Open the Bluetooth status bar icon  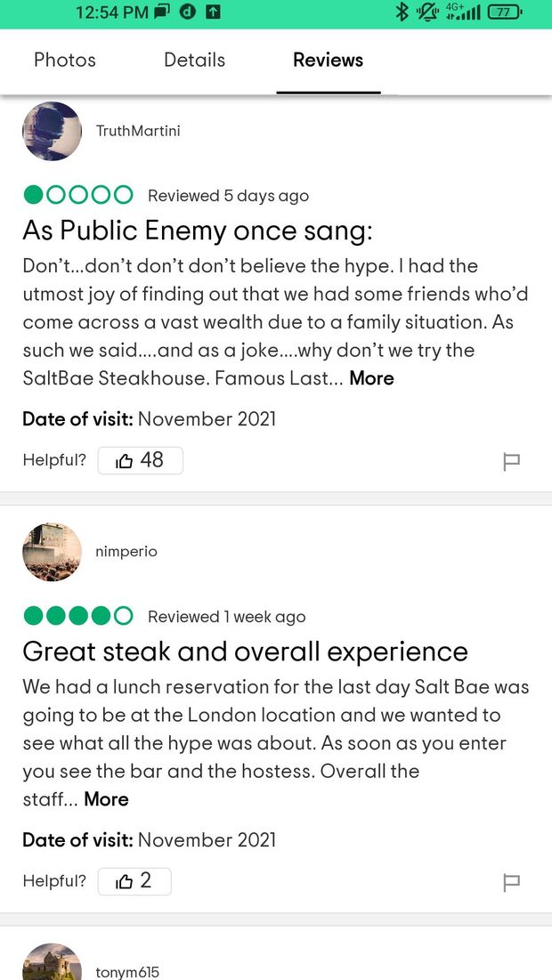coord(402,12)
